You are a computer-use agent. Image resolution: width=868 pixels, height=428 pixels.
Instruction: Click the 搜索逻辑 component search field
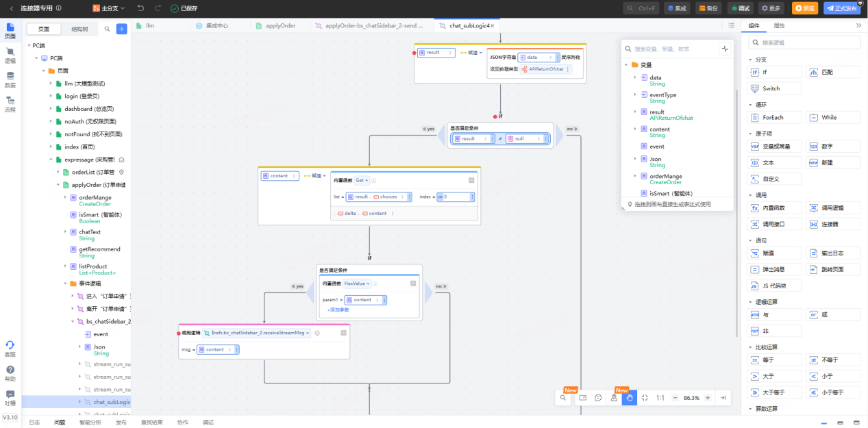click(x=804, y=42)
